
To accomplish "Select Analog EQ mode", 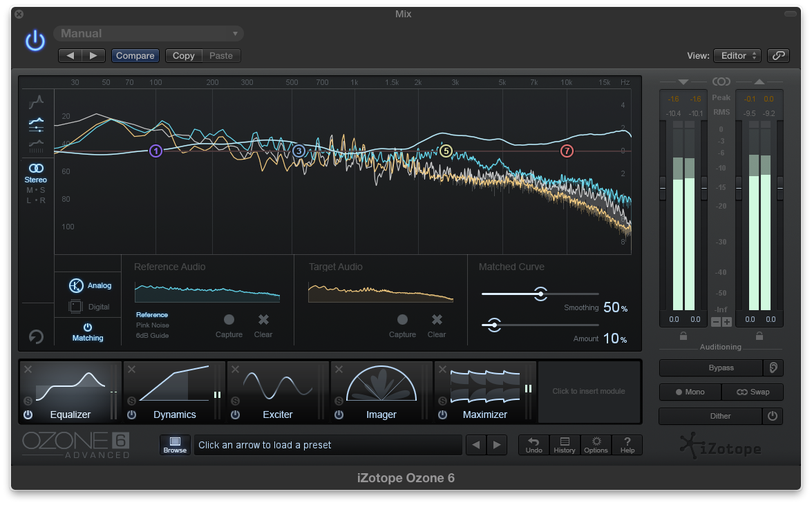I will [x=90, y=285].
